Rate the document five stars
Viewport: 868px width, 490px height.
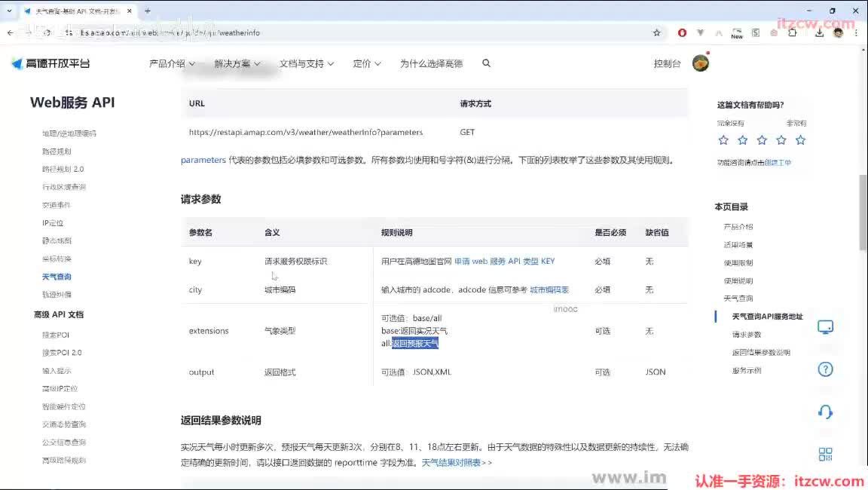pos(800,140)
